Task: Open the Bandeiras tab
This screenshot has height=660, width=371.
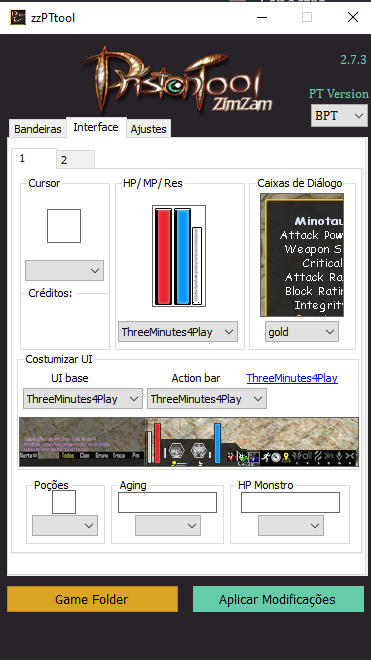Action: tap(37, 129)
